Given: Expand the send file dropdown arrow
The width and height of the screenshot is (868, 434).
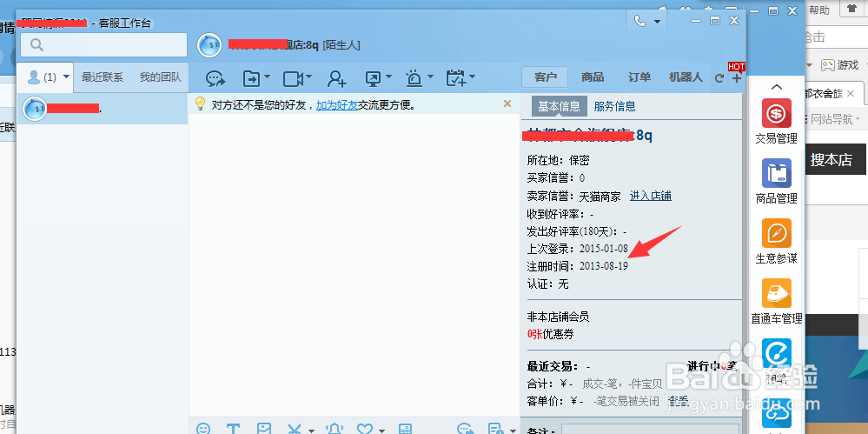Looking at the screenshot, I should 268,77.
